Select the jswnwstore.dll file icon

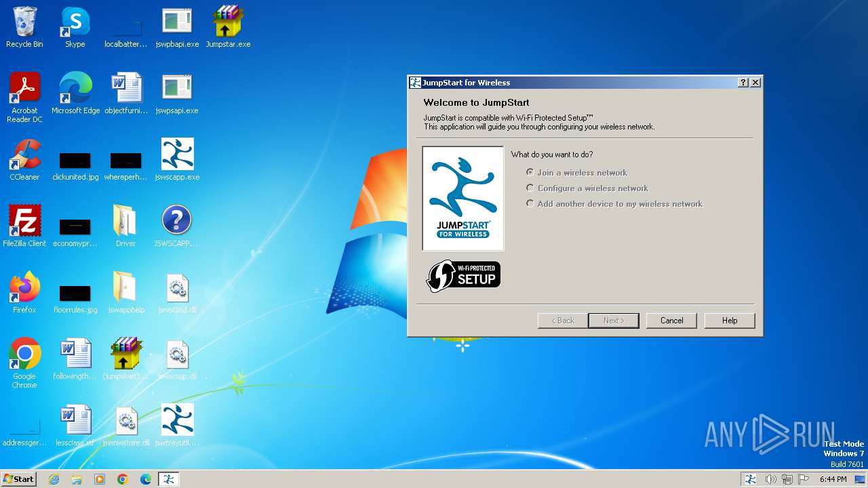(125, 426)
